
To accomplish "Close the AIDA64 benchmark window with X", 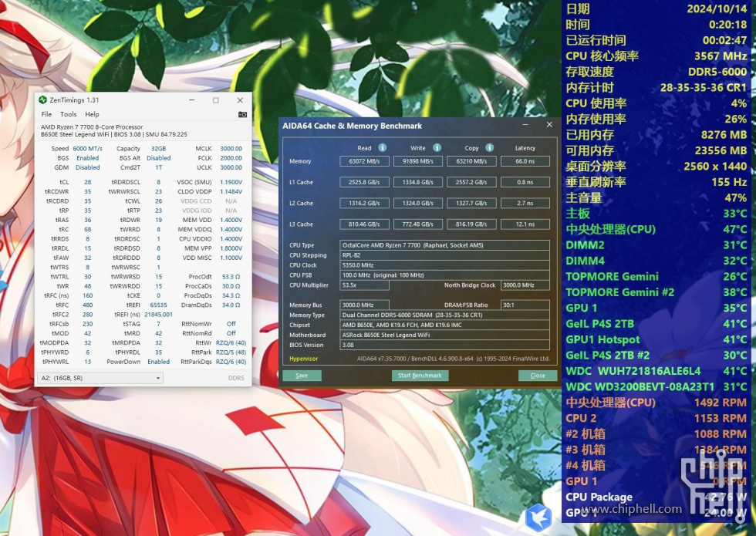I will click(549, 125).
